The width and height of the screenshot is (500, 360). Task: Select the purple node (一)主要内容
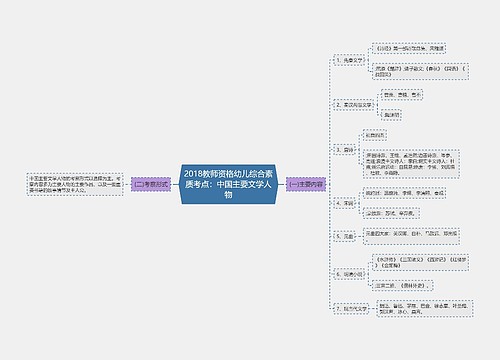coord(306,184)
